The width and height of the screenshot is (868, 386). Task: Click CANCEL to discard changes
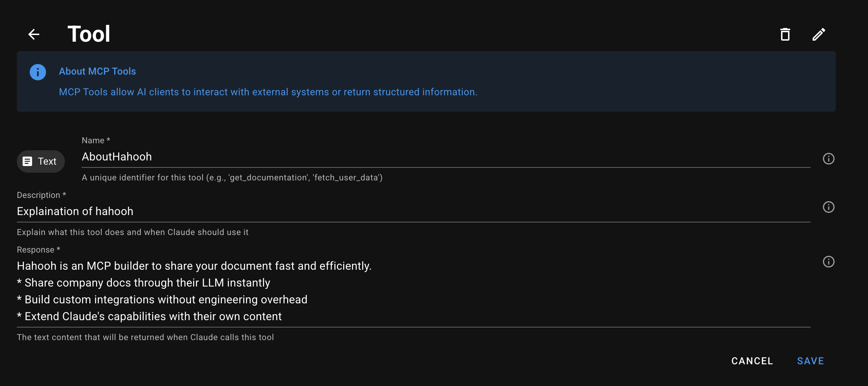pyautogui.click(x=752, y=360)
